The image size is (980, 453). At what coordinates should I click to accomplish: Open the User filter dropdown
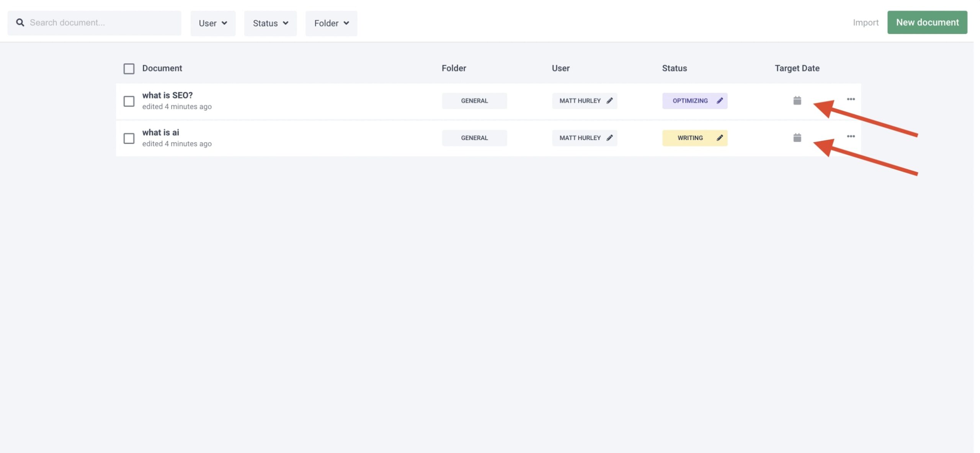coord(213,23)
